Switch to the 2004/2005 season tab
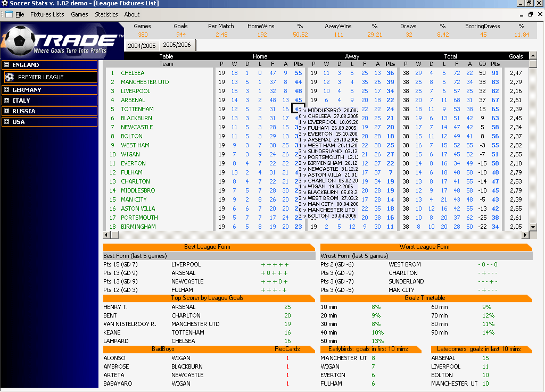 142,46
